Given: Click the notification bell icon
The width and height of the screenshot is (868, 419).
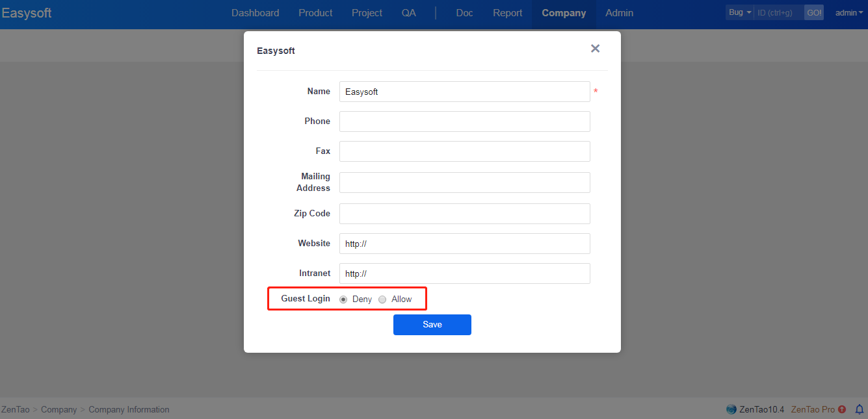Looking at the screenshot, I should 859,409.
